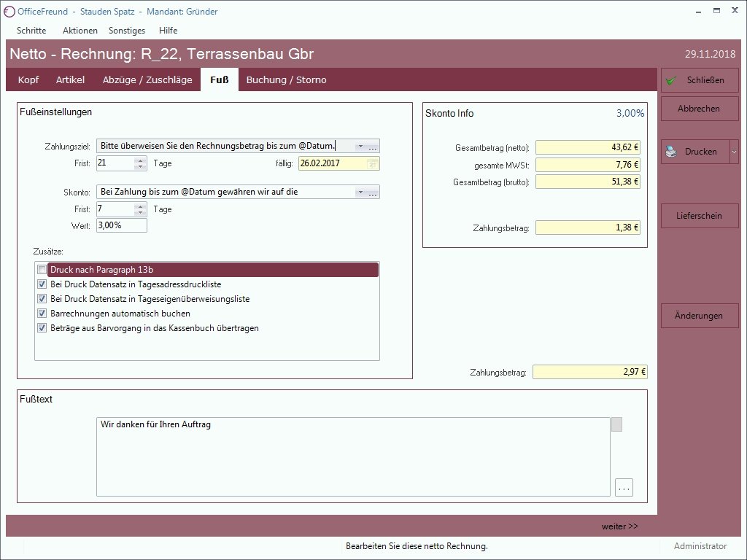The image size is (747, 560).
Task: Maximize the OfficeFreund window
Action: (x=716, y=11)
